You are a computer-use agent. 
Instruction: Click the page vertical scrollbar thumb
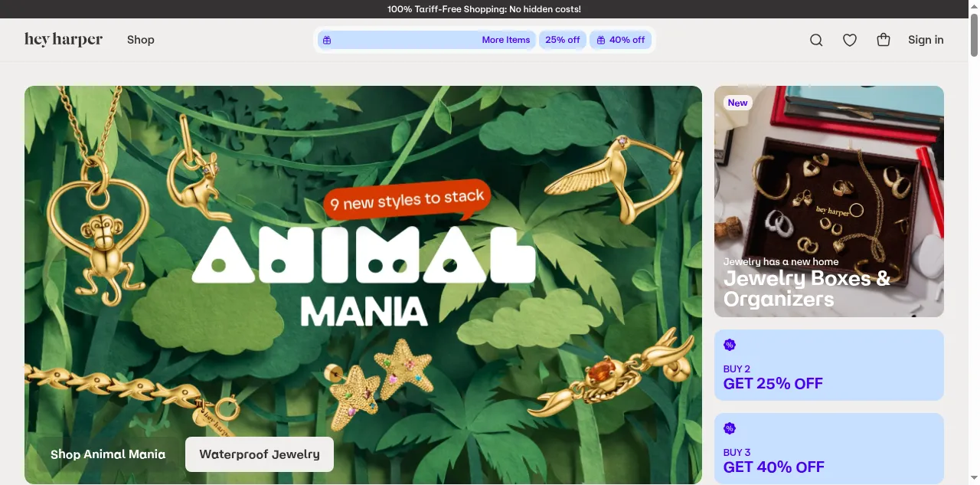point(974,34)
